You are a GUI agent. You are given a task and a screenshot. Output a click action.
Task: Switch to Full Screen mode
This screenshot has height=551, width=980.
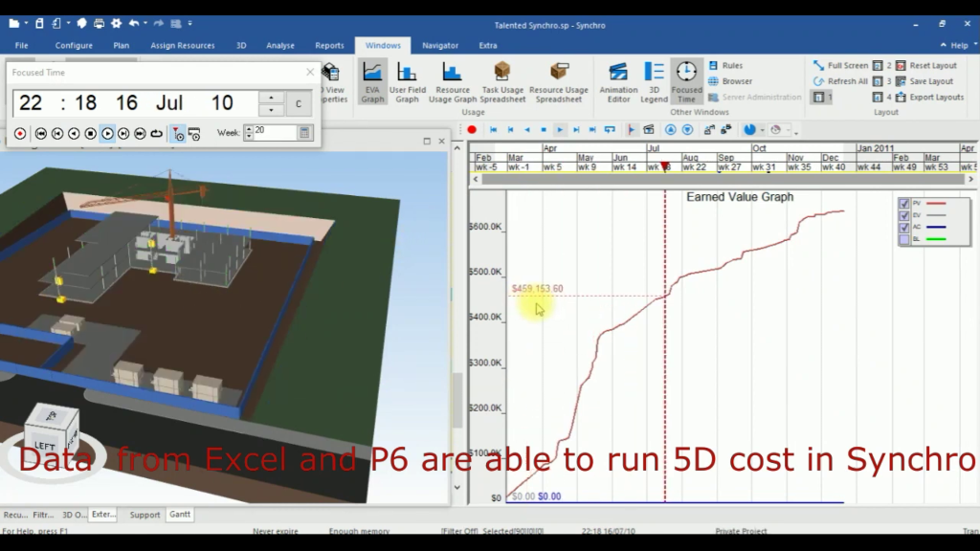tap(840, 66)
